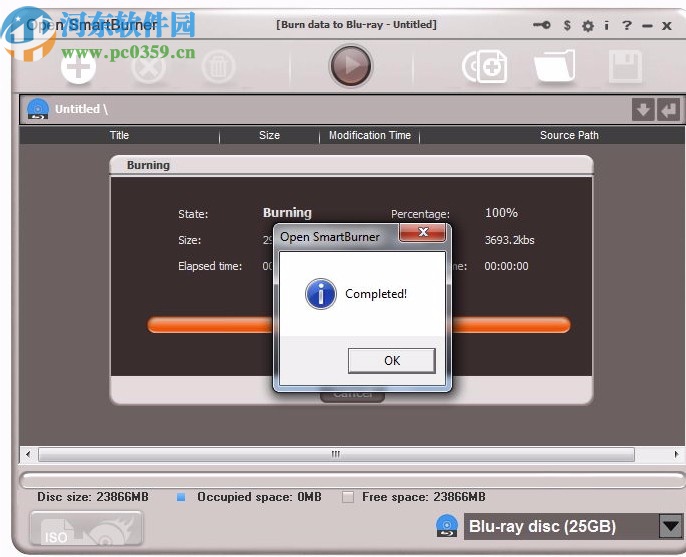
Task: Click the 'Free space: 23866MB' status text
Action: click(424, 497)
